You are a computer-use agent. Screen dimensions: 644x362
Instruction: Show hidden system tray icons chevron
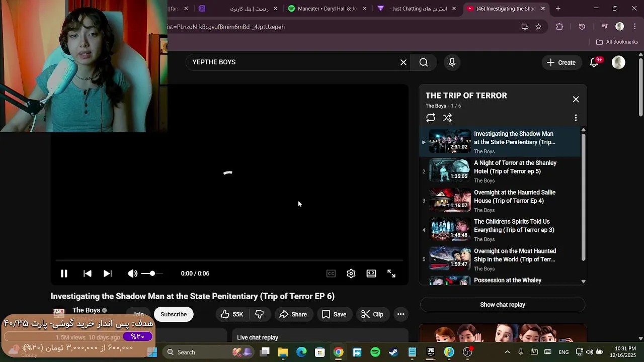coord(507,352)
